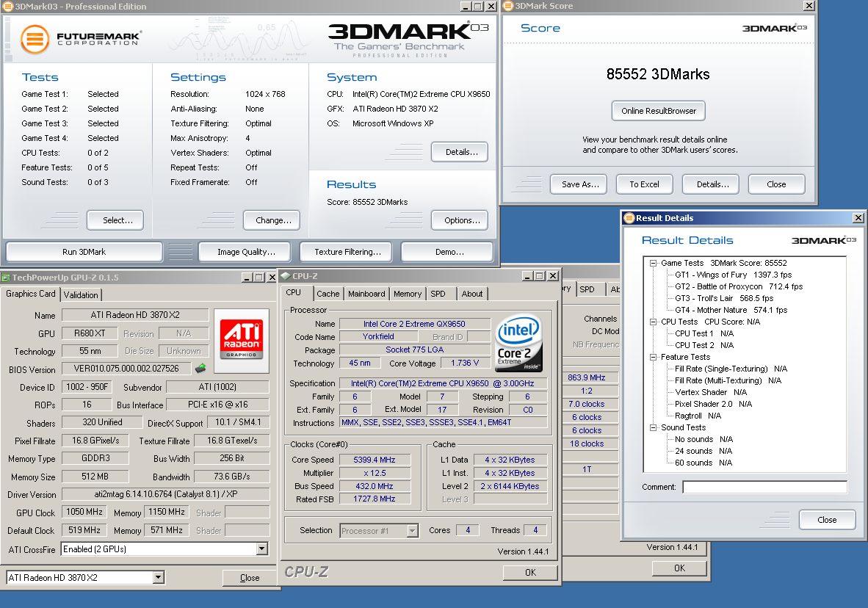
Task: Collapse the CPU Tests tree node
Action: click(654, 322)
